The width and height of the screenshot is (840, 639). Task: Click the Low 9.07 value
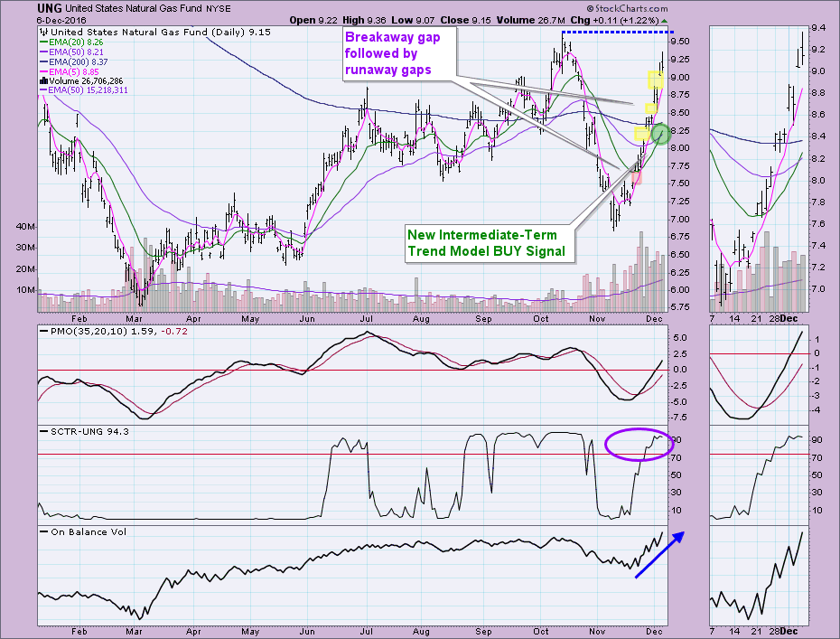tap(414, 21)
